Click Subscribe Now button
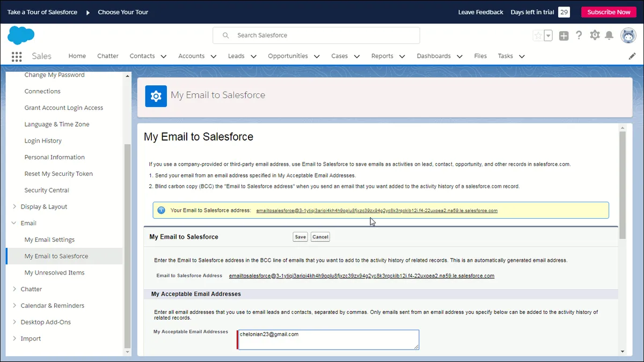644x362 pixels. [x=609, y=12]
